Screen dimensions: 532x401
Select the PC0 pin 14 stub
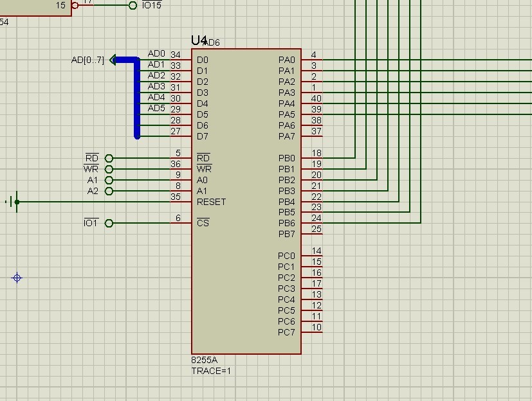(x=312, y=256)
